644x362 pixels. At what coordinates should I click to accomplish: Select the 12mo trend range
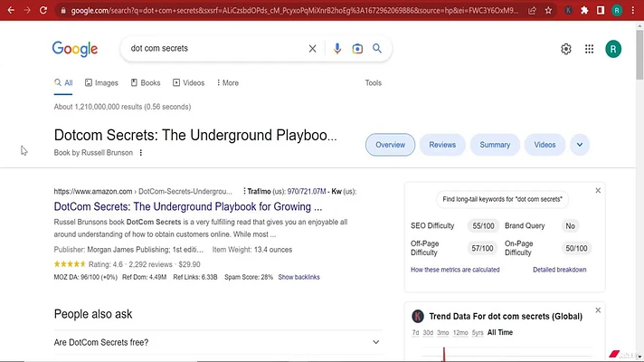460,332
